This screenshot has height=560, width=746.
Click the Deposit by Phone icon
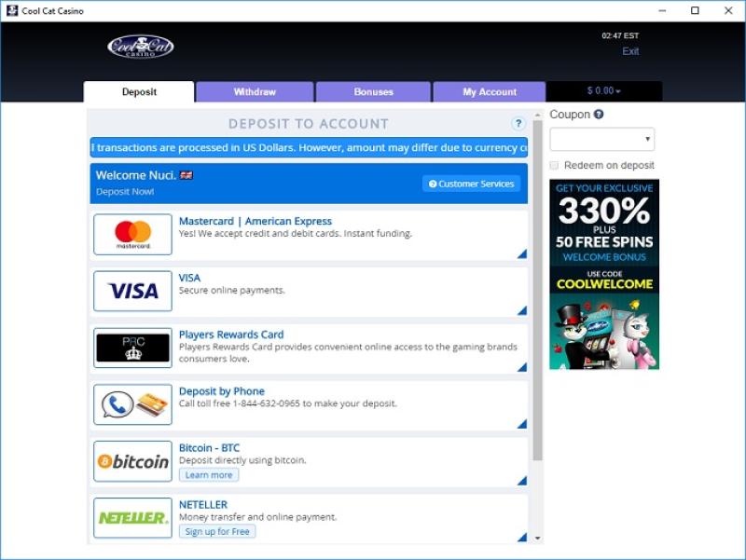[x=132, y=404]
